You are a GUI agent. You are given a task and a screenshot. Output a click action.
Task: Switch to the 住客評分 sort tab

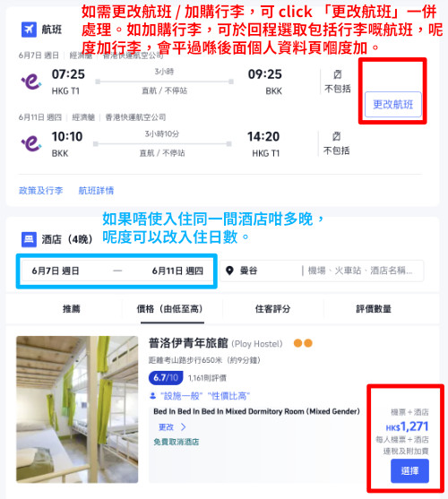(272, 309)
